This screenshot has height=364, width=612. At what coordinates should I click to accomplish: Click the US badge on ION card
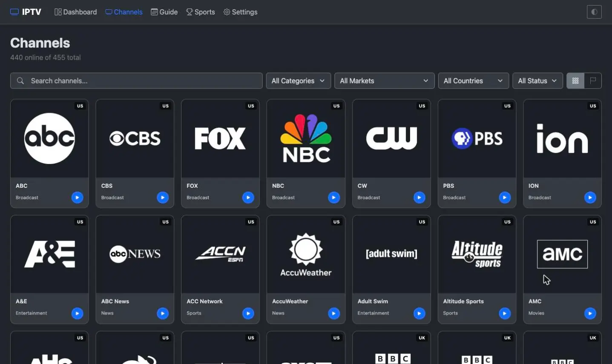[593, 106]
